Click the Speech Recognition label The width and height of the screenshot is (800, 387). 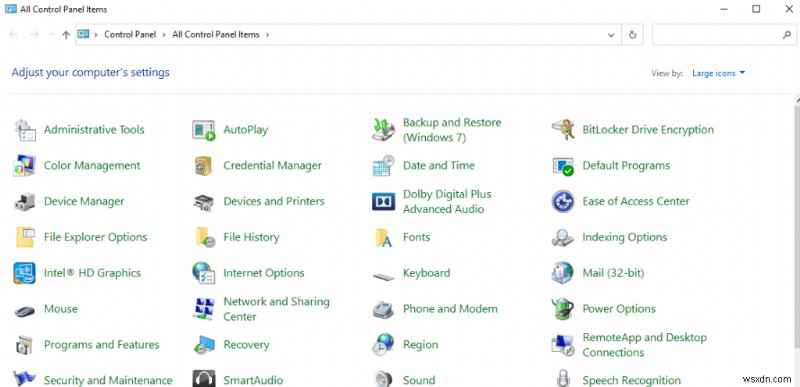pyautogui.click(x=632, y=380)
